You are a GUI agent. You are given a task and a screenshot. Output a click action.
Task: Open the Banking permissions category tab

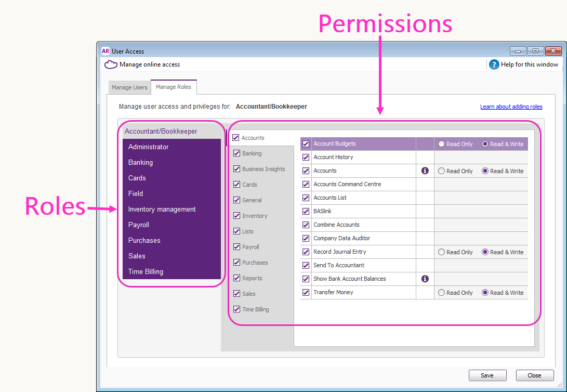(x=252, y=153)
